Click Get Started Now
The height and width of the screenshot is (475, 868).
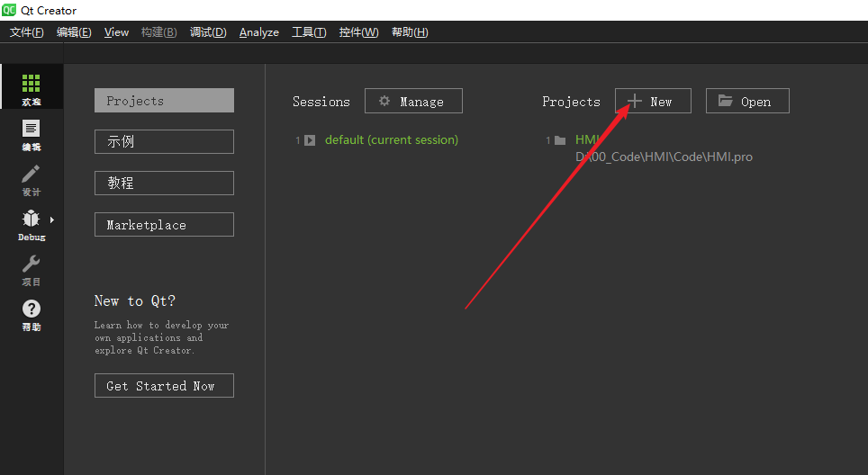pos(165,385)
